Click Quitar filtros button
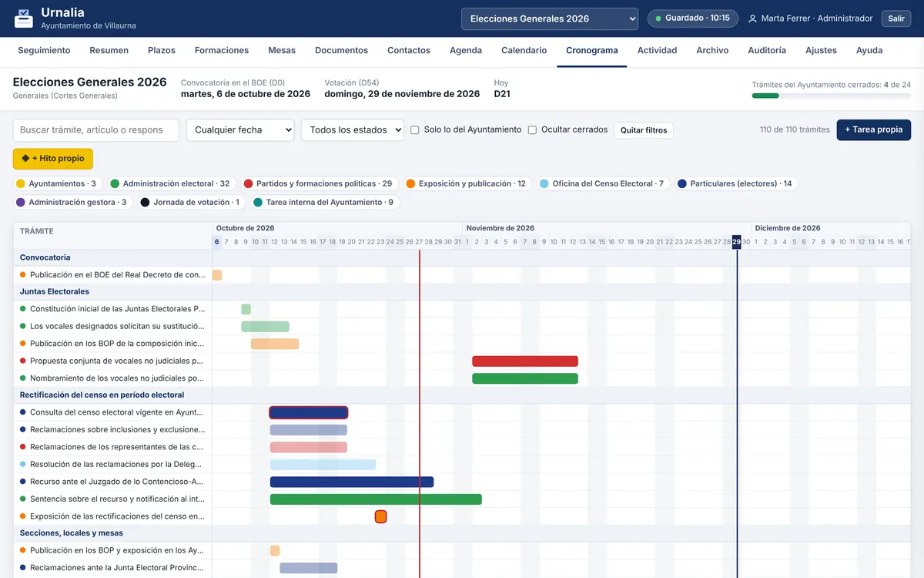Viewport: 924px width, 578px height. point(644,130)
